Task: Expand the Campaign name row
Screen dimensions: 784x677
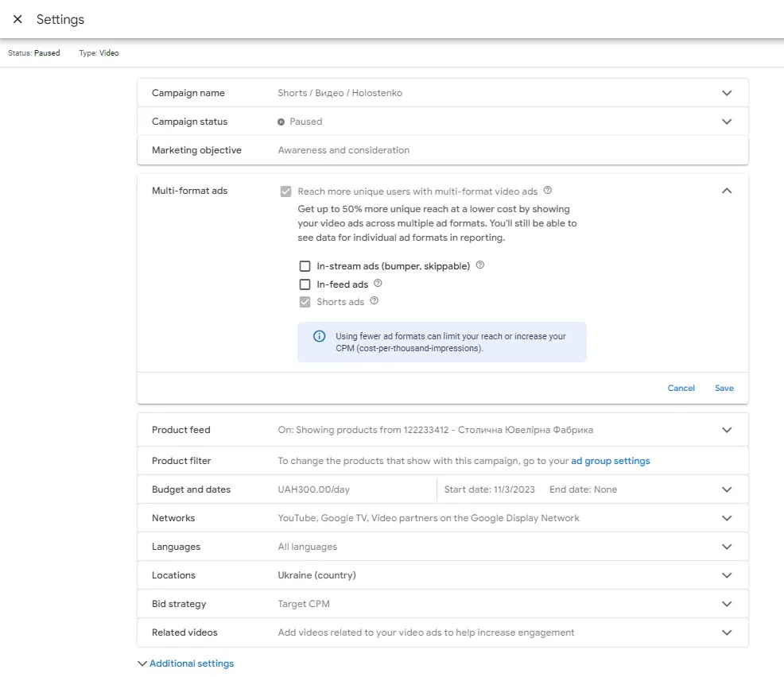Action: 727,93
